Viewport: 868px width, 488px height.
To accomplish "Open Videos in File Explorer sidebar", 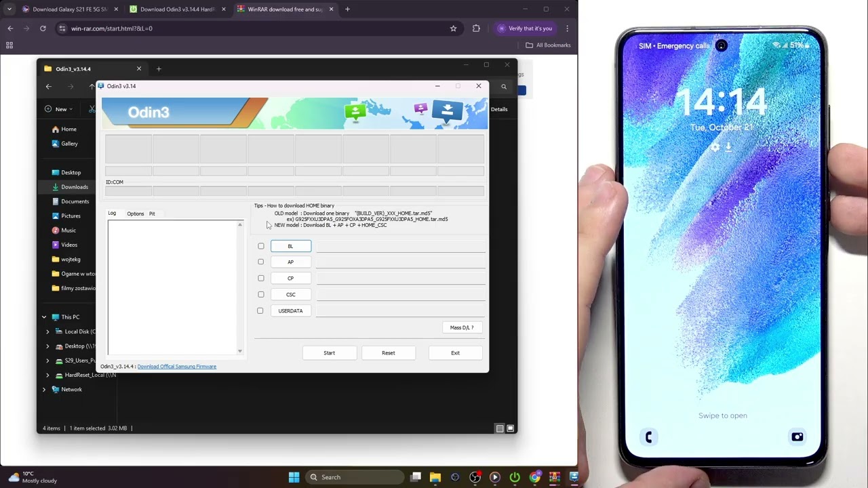I will click(64, 245).
